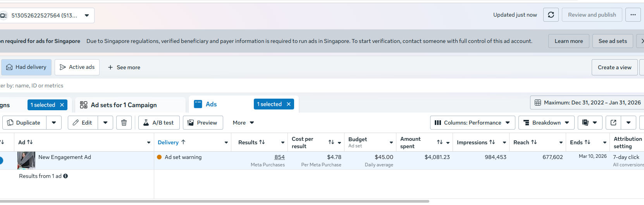Open the Breakdown dropdown

click(x=546, y=123)
